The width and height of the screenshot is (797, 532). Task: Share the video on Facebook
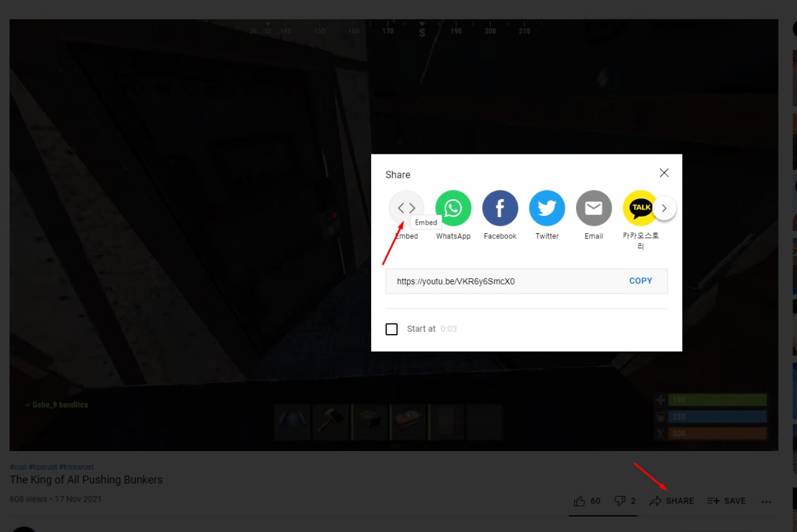pyautogui.click(x=500, y=208)
